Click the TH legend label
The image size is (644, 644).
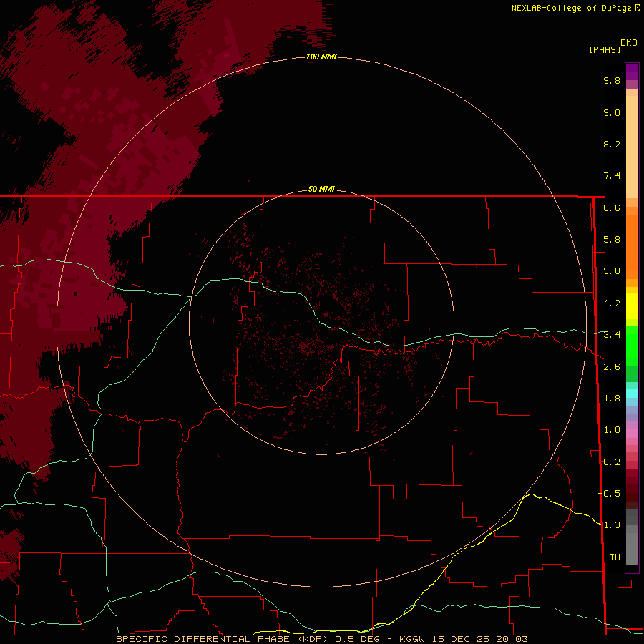(x=615, y=557)
